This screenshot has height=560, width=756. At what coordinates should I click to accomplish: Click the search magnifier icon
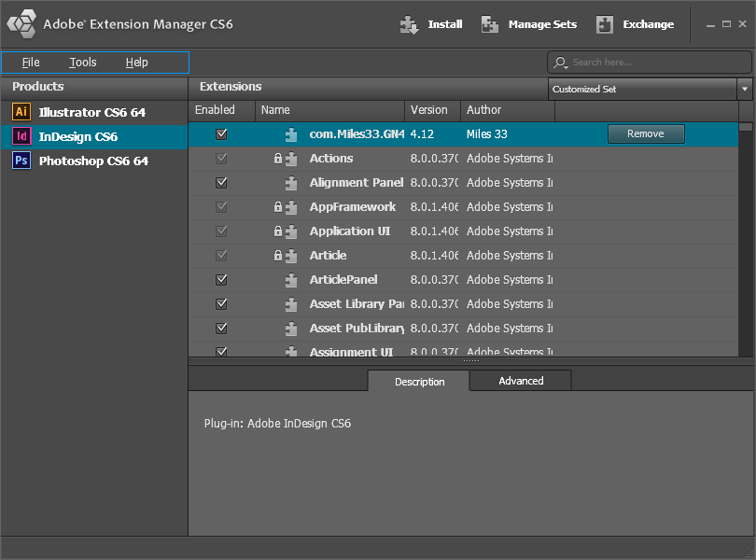coord(560,63)
